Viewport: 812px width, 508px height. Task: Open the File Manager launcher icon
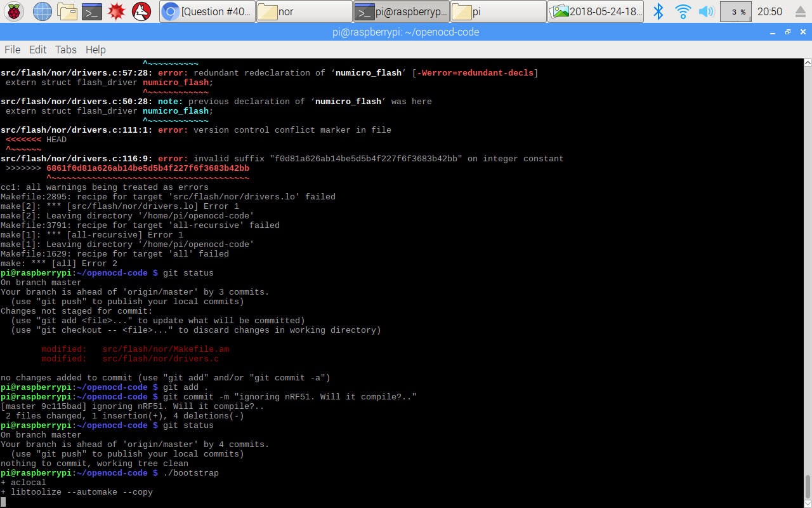tap(67, 11)
